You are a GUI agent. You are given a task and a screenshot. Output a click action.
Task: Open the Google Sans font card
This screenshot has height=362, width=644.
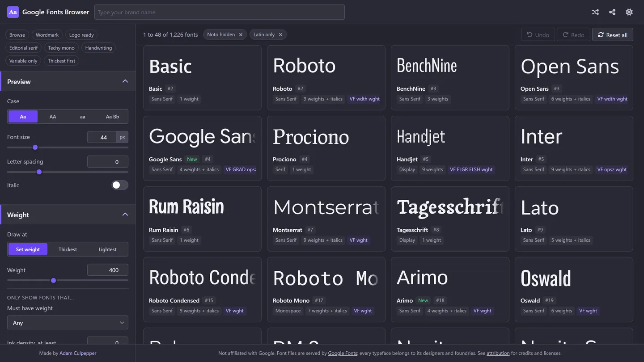point(202,148)
